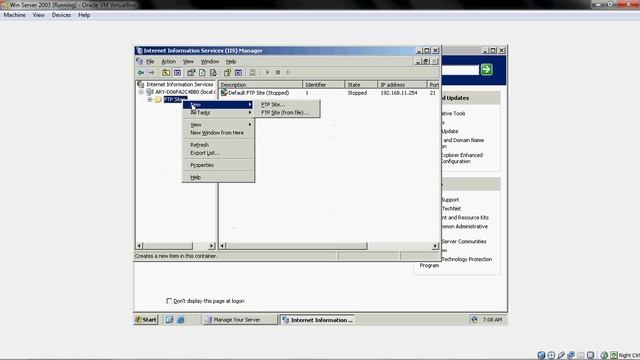The width and height of the screenshot is (640, 360).
Task: Click the Internet Information Services root icon
Action: coord(141,84)
